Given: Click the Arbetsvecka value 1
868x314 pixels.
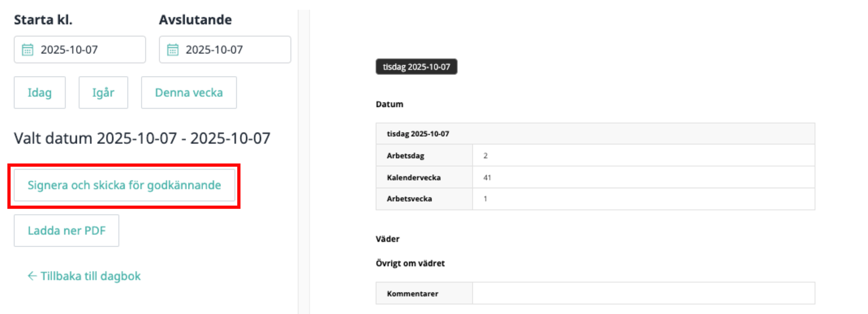Looking at the screenshot, I should click(485, 199).
